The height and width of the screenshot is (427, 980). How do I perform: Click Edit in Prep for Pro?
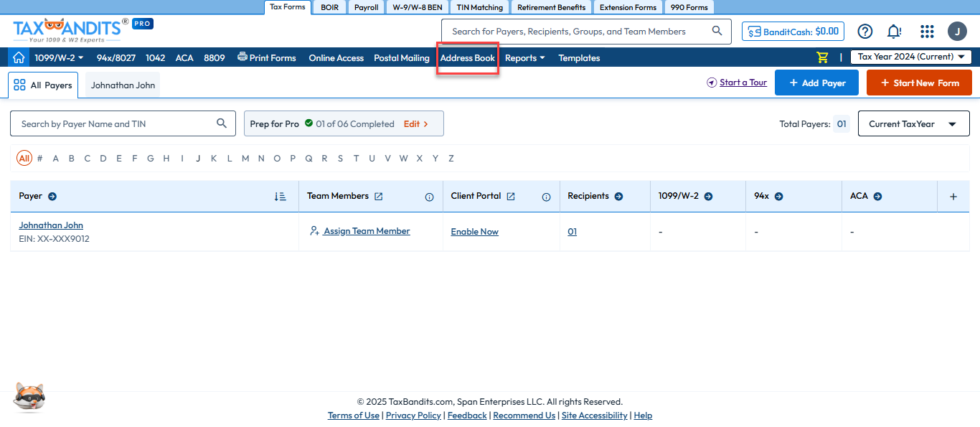[x=416, y=123]
